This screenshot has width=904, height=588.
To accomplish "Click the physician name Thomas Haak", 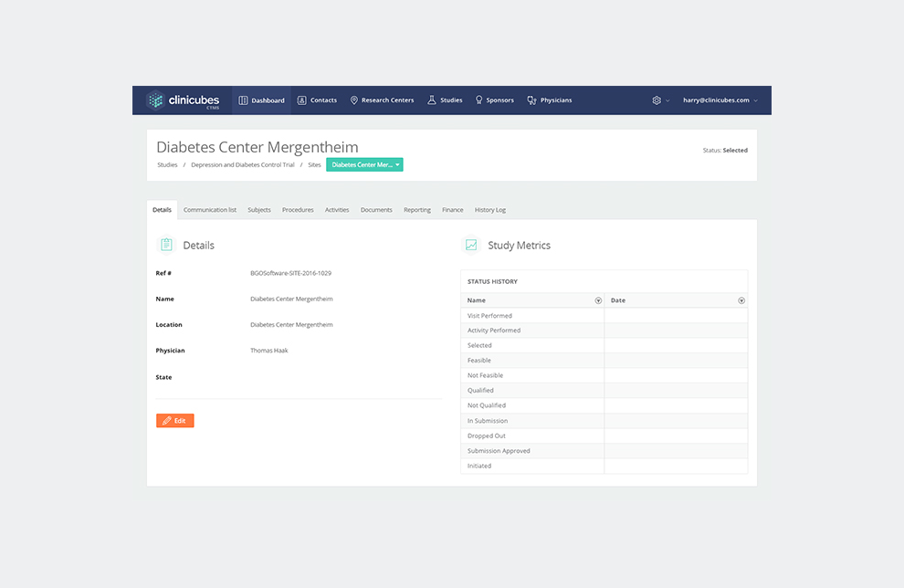I will pyautogui.click(x=269, y=351).
